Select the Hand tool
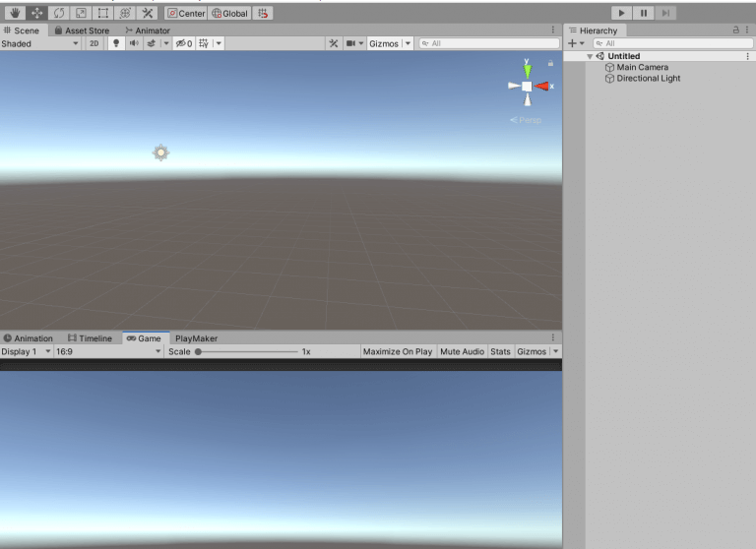Viewport: 756px width, 549px height. [x=15, y=13]
